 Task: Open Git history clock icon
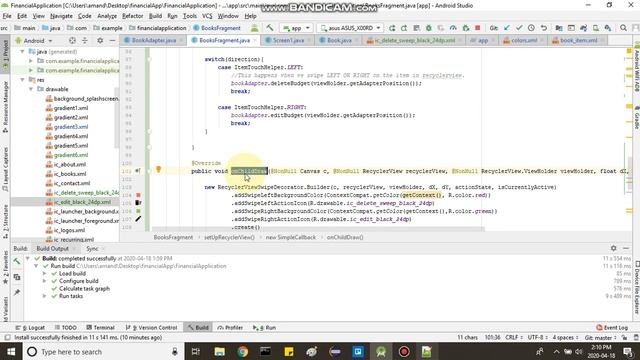[x=531, y=28]
